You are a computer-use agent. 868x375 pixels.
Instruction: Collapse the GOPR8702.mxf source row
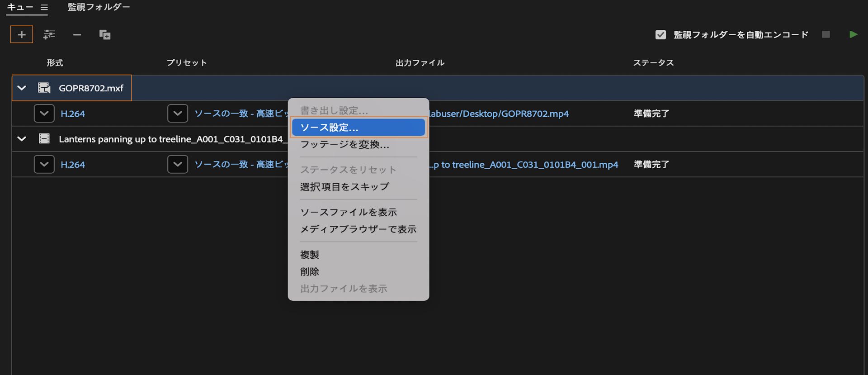point(22,88)
